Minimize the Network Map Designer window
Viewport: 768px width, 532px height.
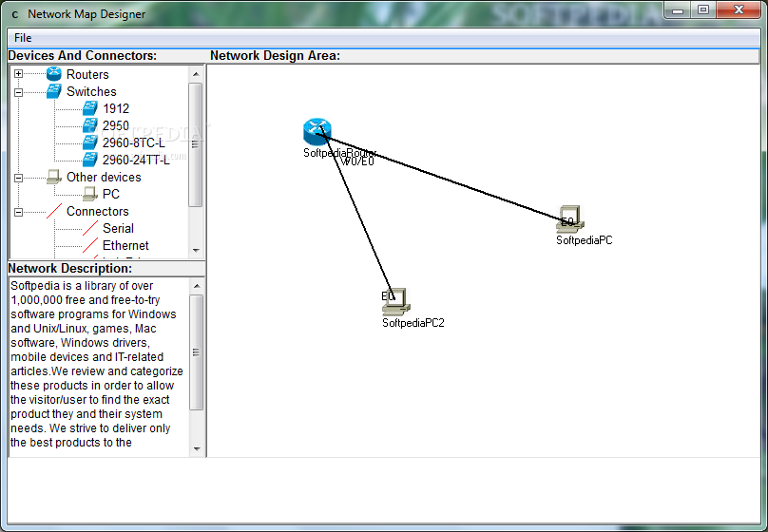(x=678, y=9)
